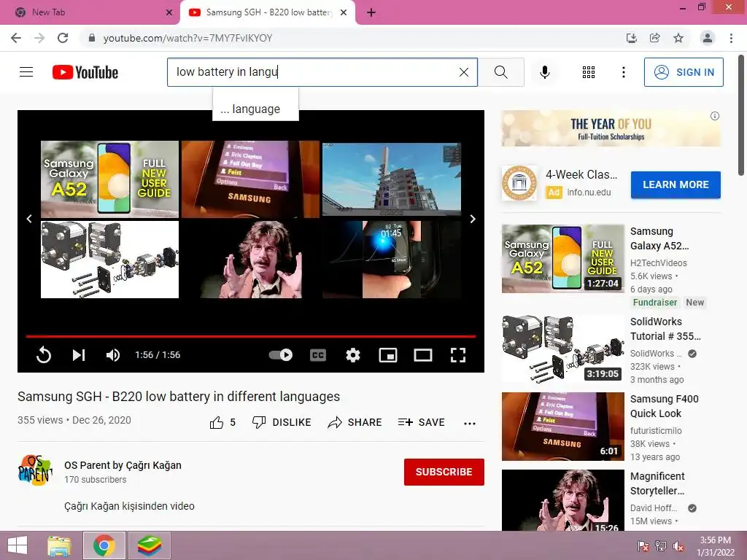Open BlueStacks from the taskbar
The width and height of the screenshot is (747, 560).
click(149, 545)
